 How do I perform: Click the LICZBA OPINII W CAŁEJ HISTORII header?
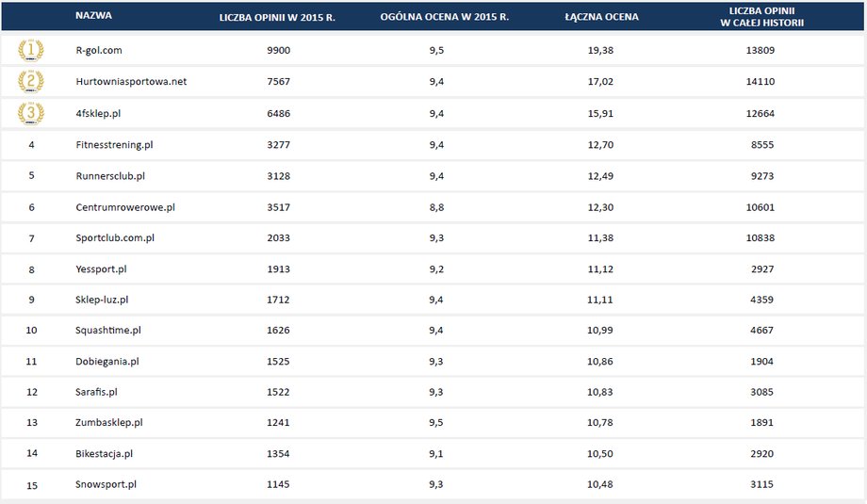(x=762, y=17)
